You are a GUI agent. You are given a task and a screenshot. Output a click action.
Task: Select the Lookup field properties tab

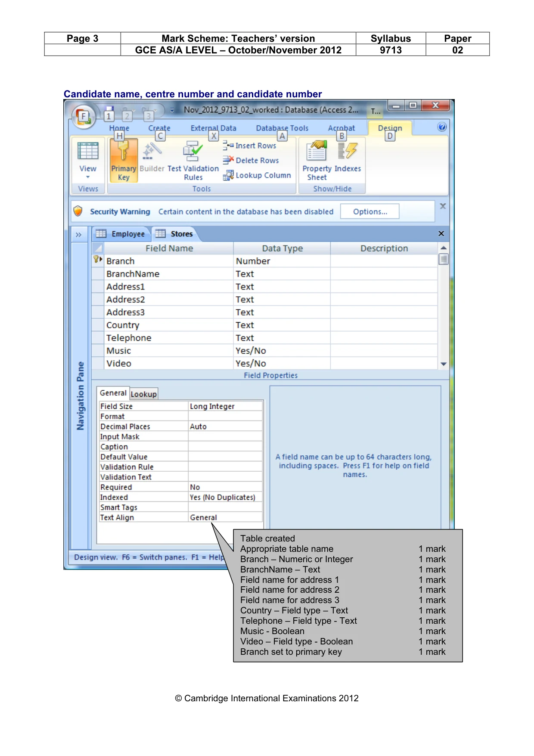[144, 394]
